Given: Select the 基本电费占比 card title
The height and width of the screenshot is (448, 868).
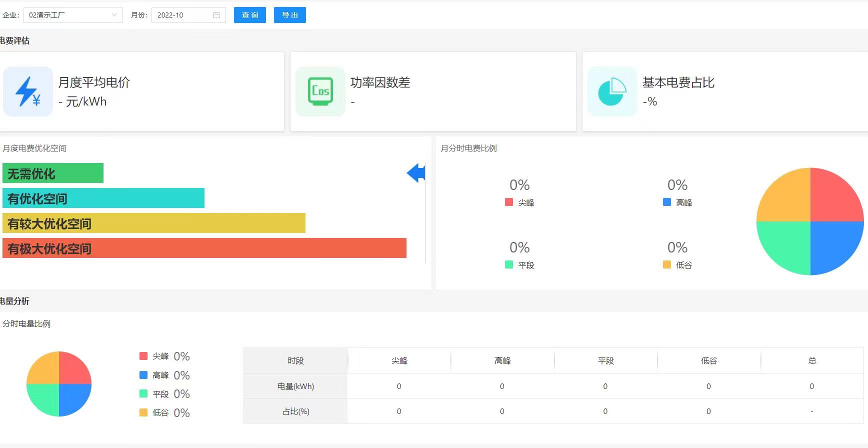Looking at the screenshot, I should [x=678, y=82].
